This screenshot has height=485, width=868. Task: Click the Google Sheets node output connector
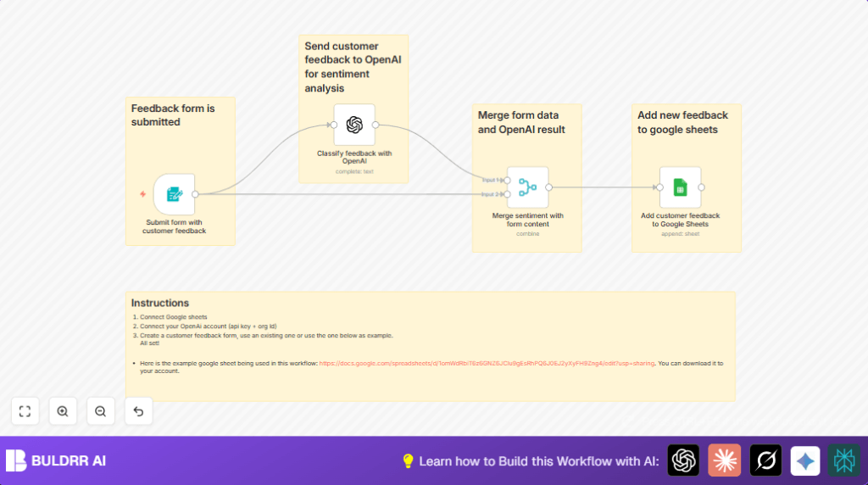tap(701, 187)
